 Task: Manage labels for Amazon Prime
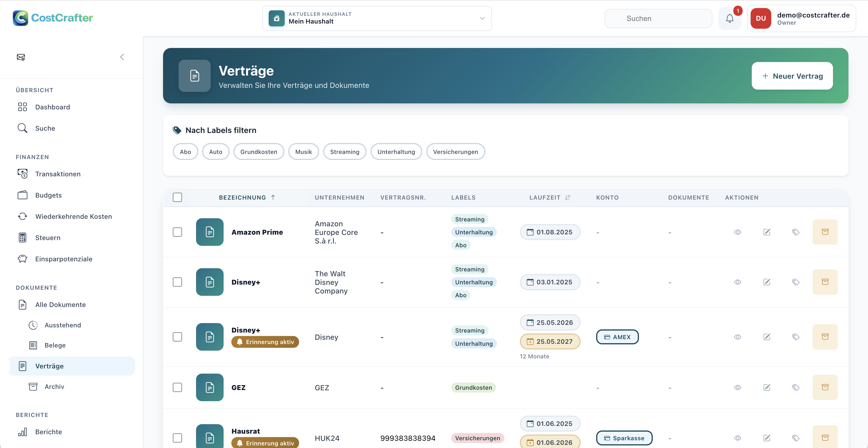click(x=796, y=232)
